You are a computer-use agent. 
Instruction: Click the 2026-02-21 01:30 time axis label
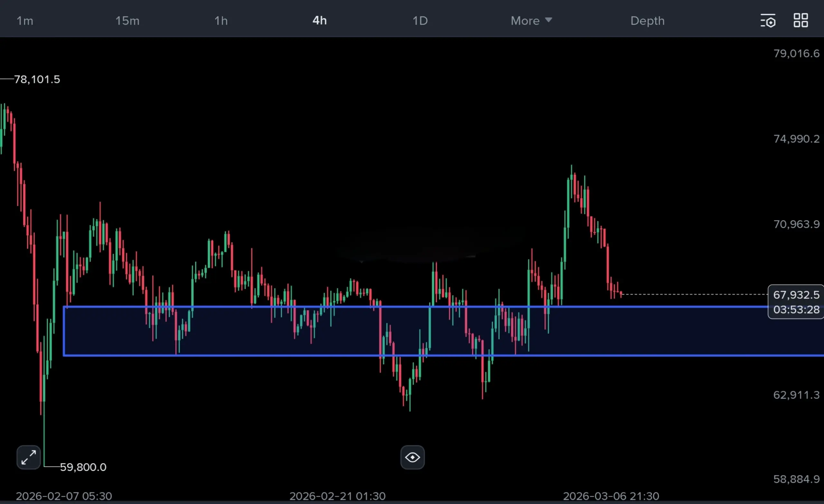pos(337,496)
